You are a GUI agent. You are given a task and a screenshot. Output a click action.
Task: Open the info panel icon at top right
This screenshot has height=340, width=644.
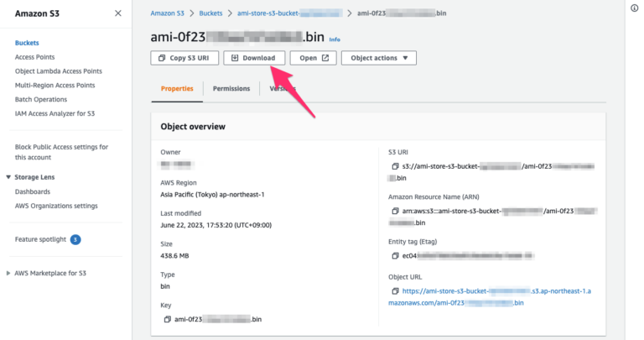pos(633,8)
